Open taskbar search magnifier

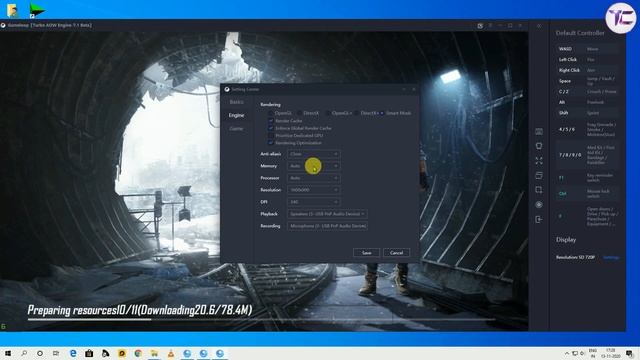(24, 353)
